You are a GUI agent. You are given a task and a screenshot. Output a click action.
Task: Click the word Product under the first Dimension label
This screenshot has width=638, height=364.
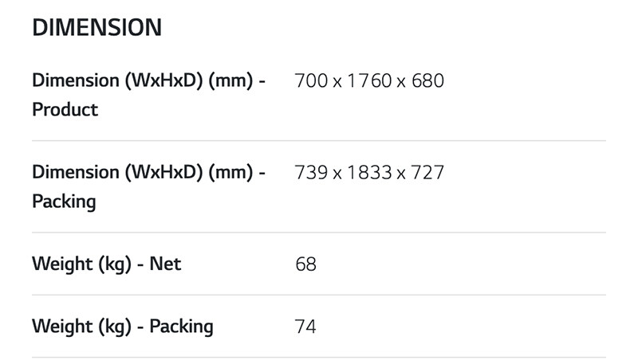(65, 109)
